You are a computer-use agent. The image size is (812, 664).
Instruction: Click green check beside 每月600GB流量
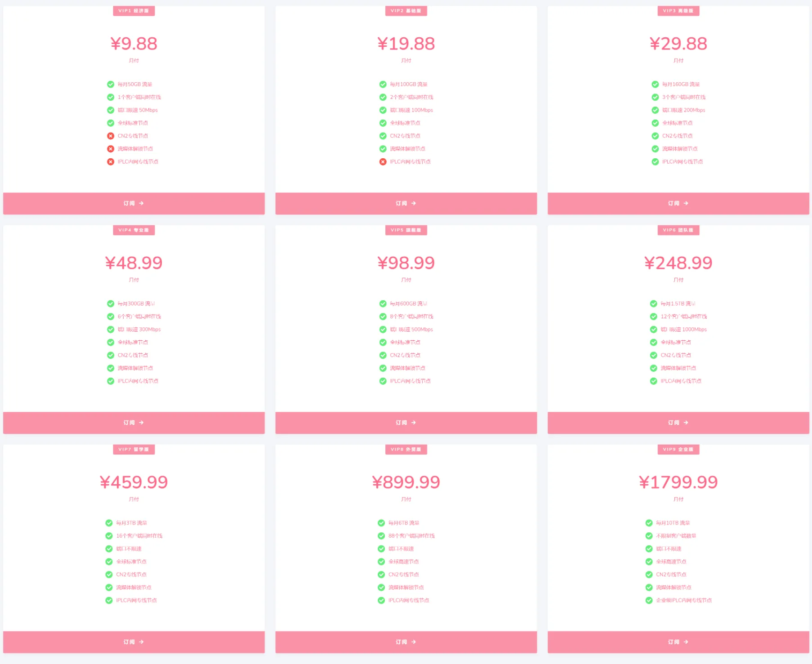383,304
